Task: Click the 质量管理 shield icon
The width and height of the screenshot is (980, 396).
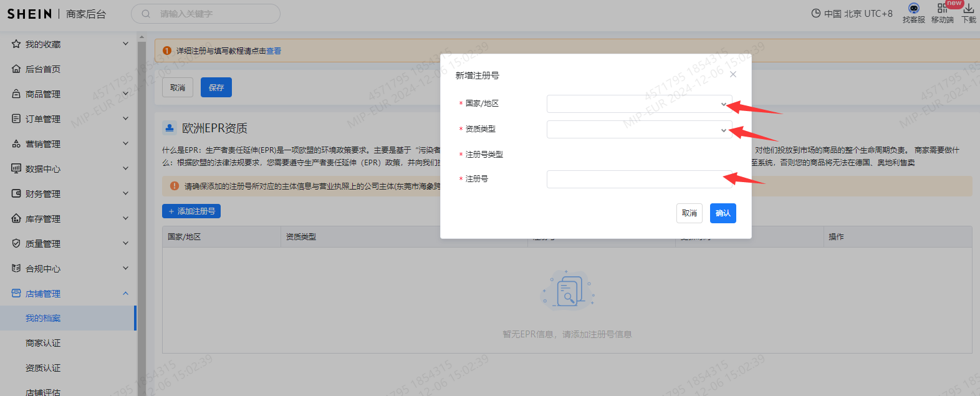Action: click(x=16, y=244)
